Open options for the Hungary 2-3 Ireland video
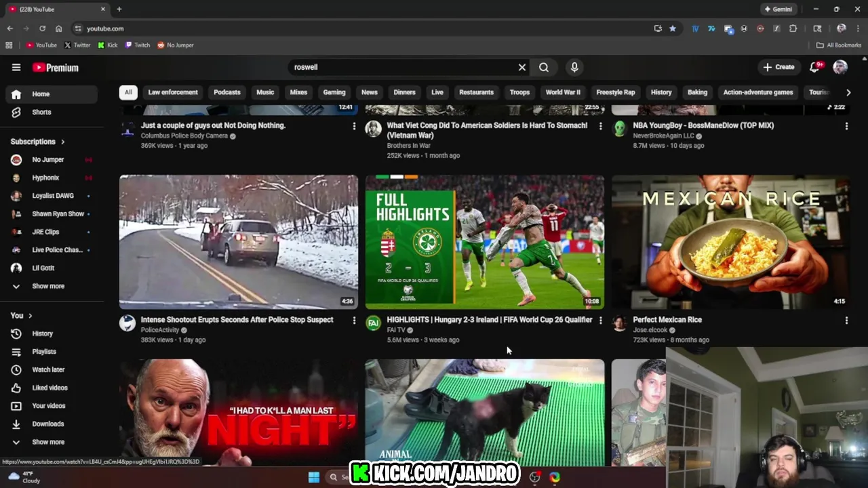The height and width of the screenshot is (488, 868). tap(600, 321)
